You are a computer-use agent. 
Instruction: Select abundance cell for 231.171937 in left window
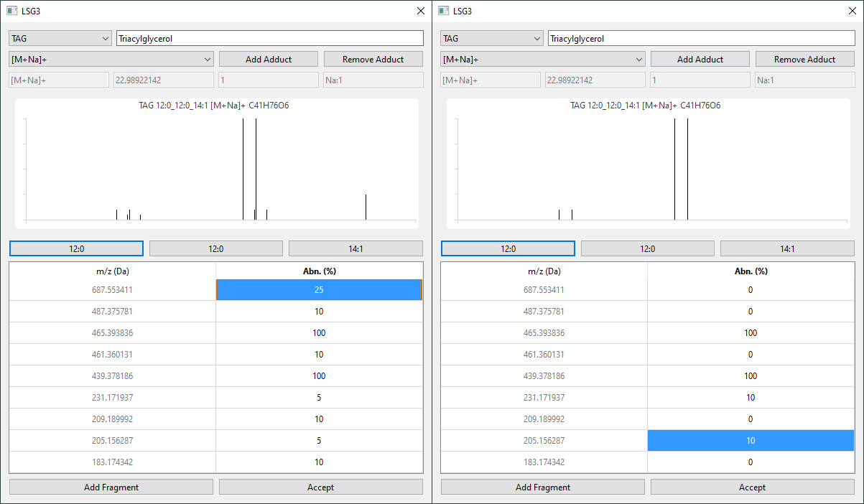point(319,397)
